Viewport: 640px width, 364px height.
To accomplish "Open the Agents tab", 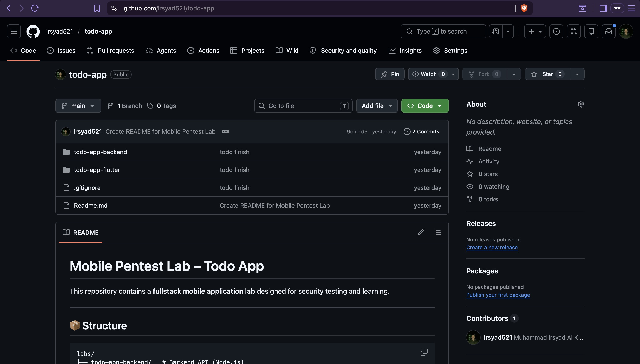I will 161,51.
